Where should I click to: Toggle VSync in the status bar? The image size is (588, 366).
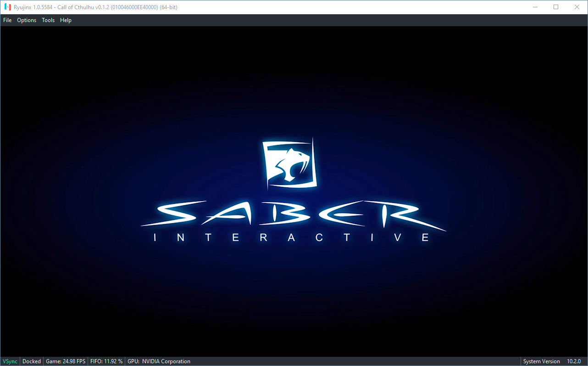[x=10, y=361]
